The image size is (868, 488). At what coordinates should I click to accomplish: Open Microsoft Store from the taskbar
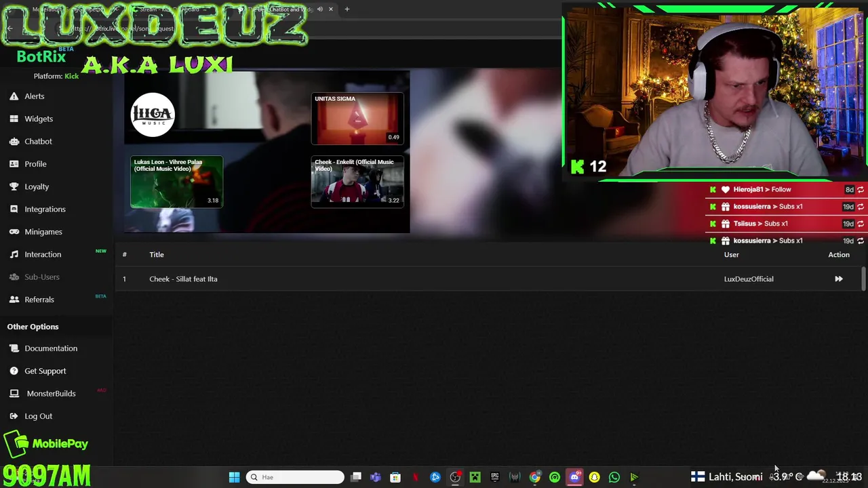(x=395, y=477)
